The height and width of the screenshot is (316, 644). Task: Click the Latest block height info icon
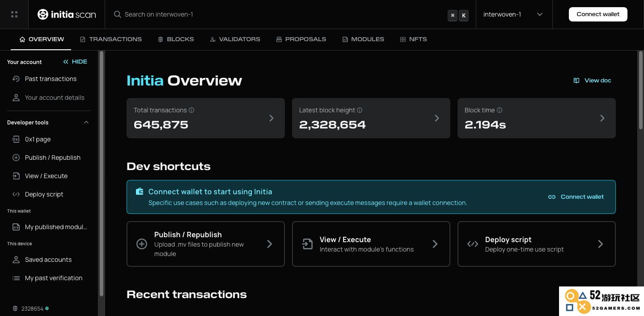(x=360, y=110)
